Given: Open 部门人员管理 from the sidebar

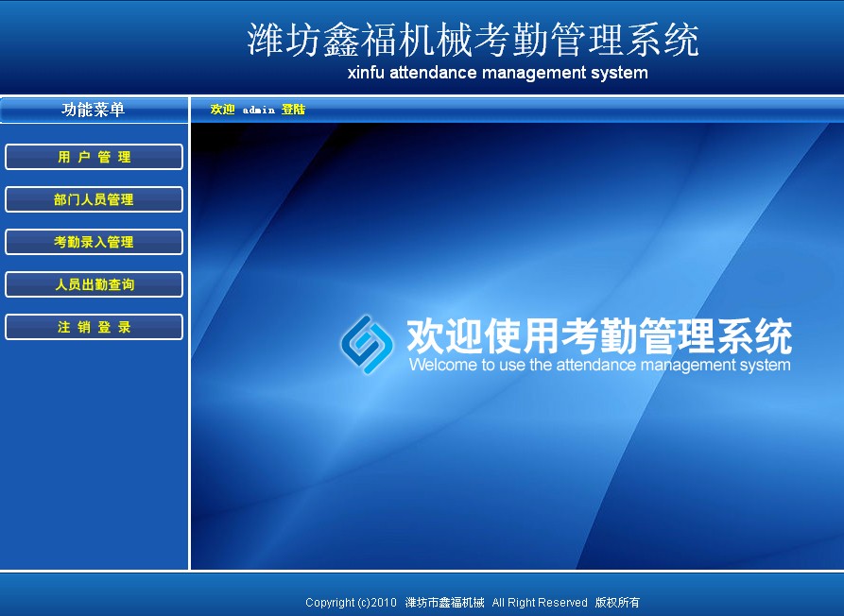Looking at the screenshot, I should point(94,199).
